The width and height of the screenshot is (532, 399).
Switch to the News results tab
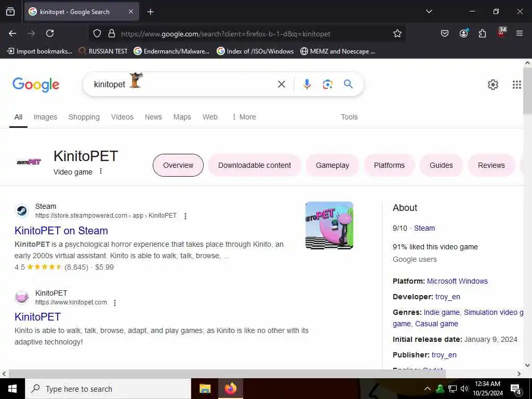click(x=153, y=117)
